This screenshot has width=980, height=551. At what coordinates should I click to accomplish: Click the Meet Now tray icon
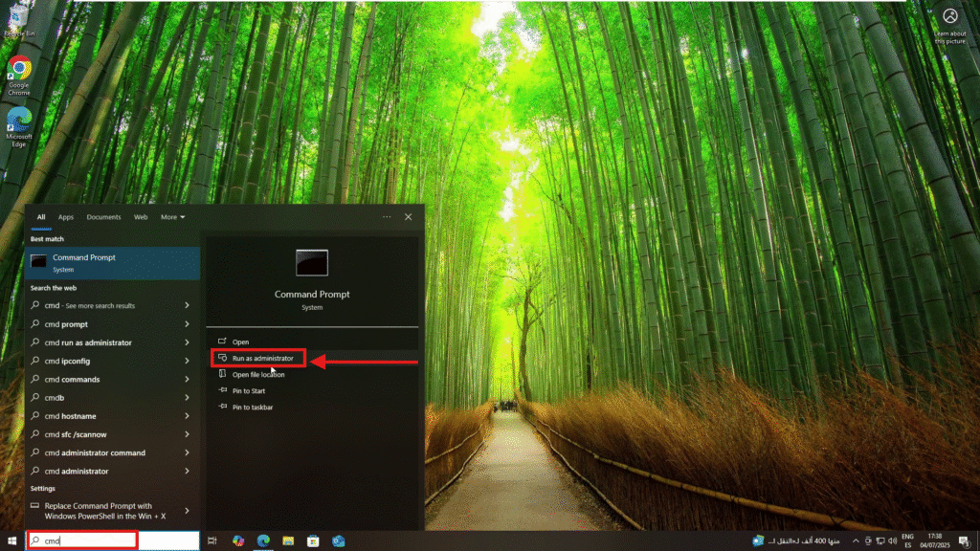coord(868,541)
